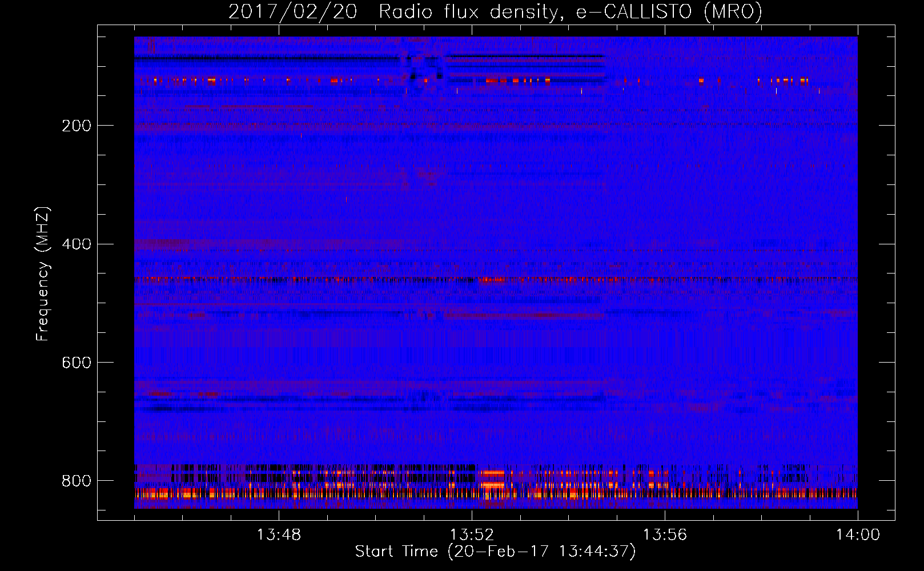924x571 pixels.
Task: Click the '200' frequency axis label
Action: click(x=77, y=126)
